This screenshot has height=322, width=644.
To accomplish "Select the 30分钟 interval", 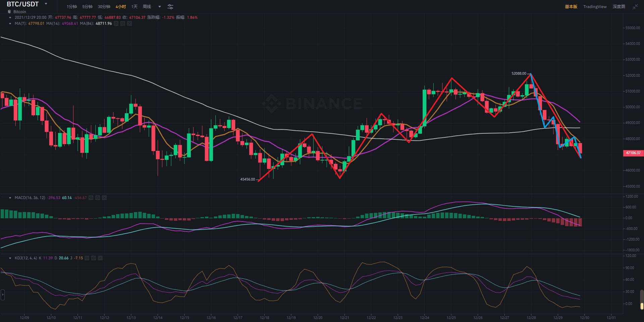I will pyautogui.click(x=104, y=7).
